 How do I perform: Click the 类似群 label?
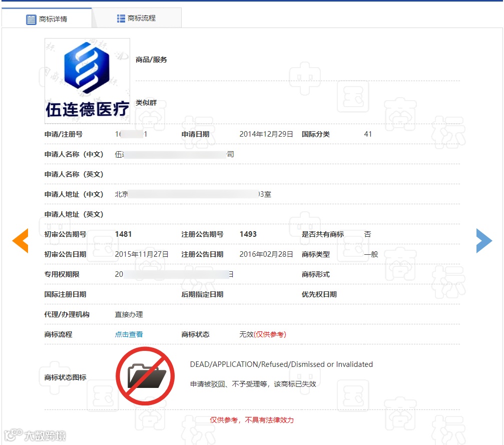click(146, 103)
